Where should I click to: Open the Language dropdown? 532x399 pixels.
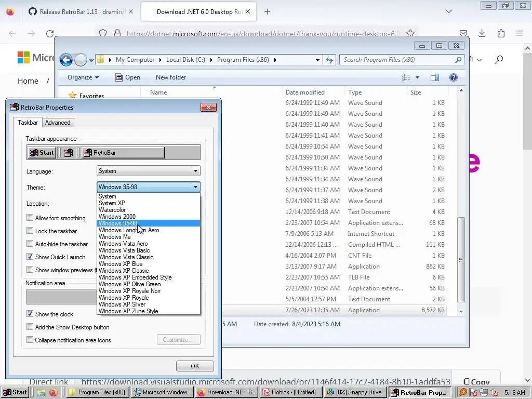[x=148, y=170]
